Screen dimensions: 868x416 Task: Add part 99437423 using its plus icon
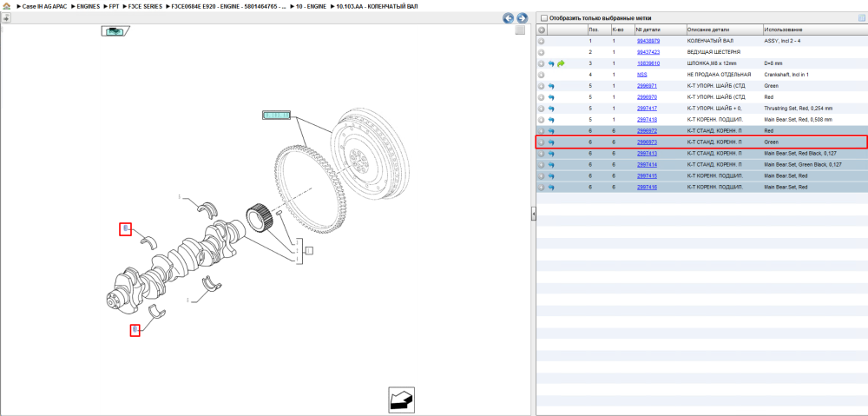coord(542,52)
